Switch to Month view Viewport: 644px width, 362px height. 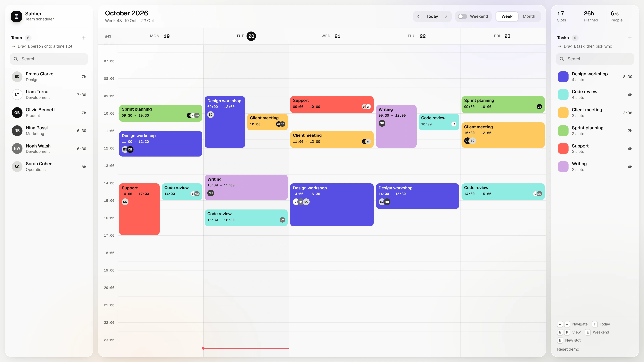tap(529, 16)
